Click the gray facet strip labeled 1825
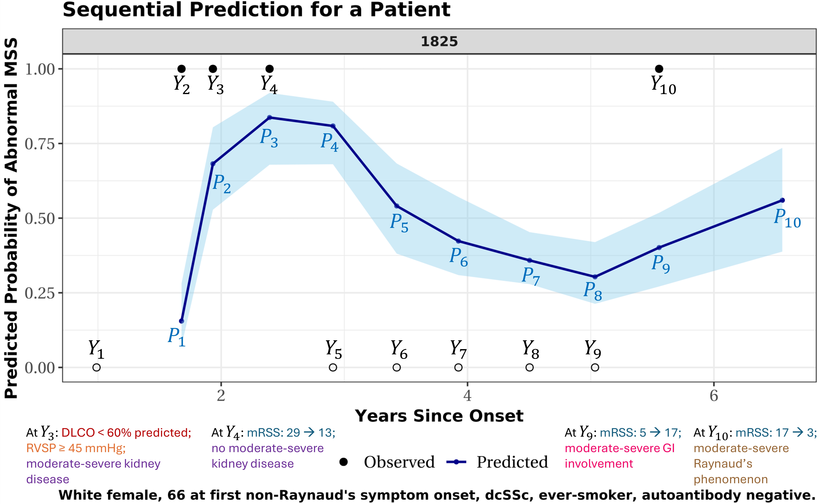 coord(439,41)
